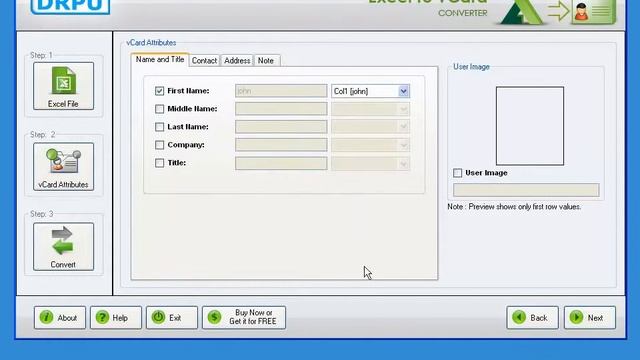
Task: Enable the Last Name checkbox
Action: 160,127
